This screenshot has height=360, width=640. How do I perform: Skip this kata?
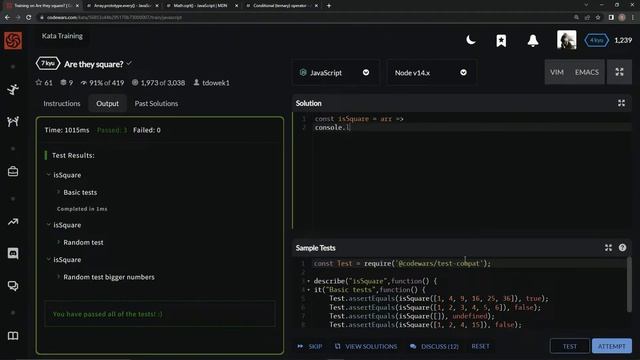pyautogui.click(x=310, y=347)
